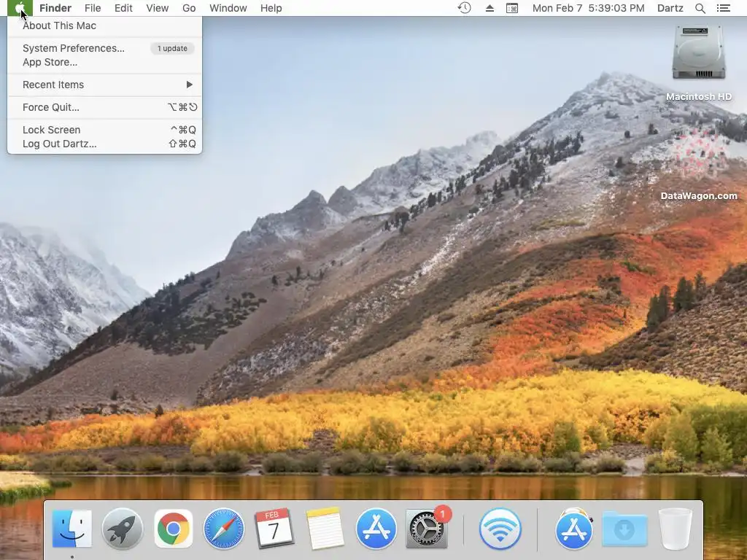The image size is (747, 560).
Task: Click the eject icon in menu bar
Action: pyautogui.click(x=489, y=8)
